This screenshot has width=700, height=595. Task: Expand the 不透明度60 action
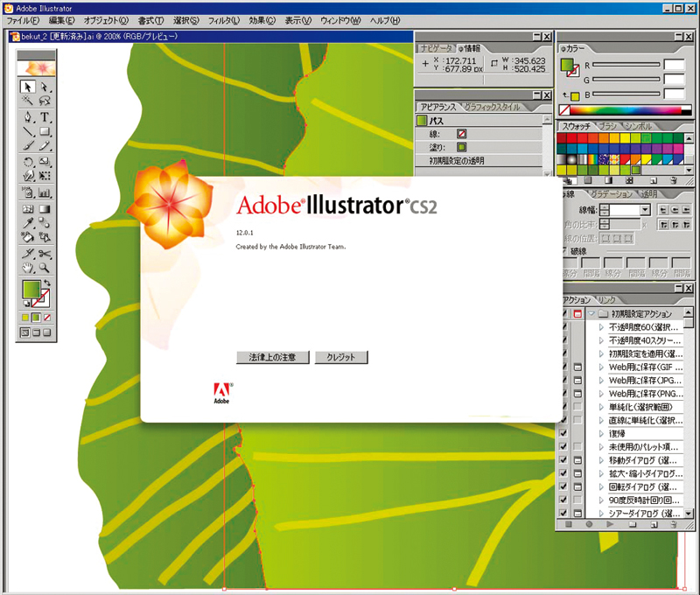(601, 327)
